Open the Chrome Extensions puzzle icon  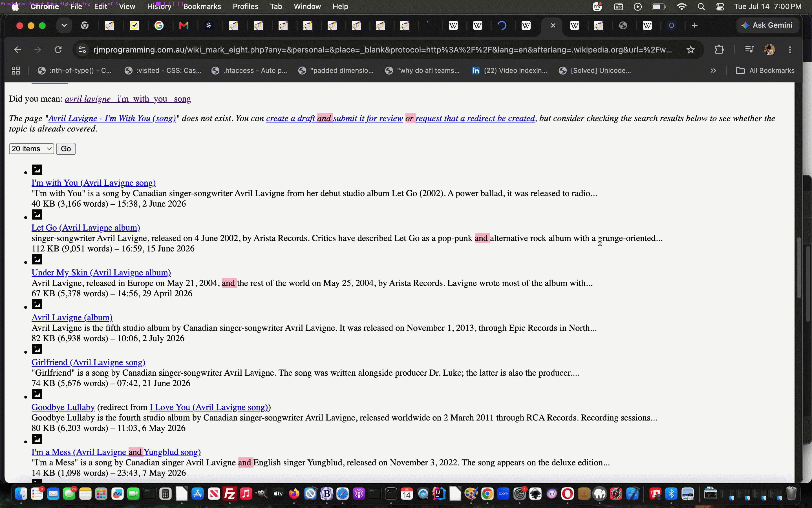pos(719,50)
